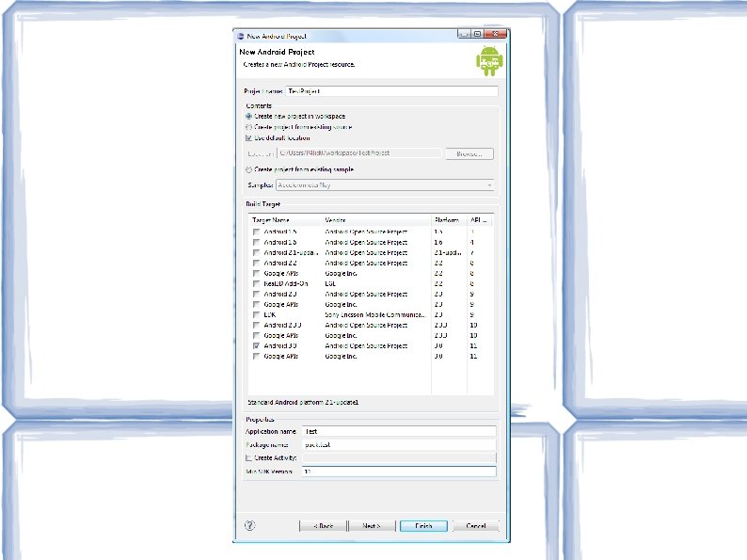The width and height of the screenshot is (747, 560).
Task: Click 'Standard Android platform 2.1-update1' description text
Action: 303,402
